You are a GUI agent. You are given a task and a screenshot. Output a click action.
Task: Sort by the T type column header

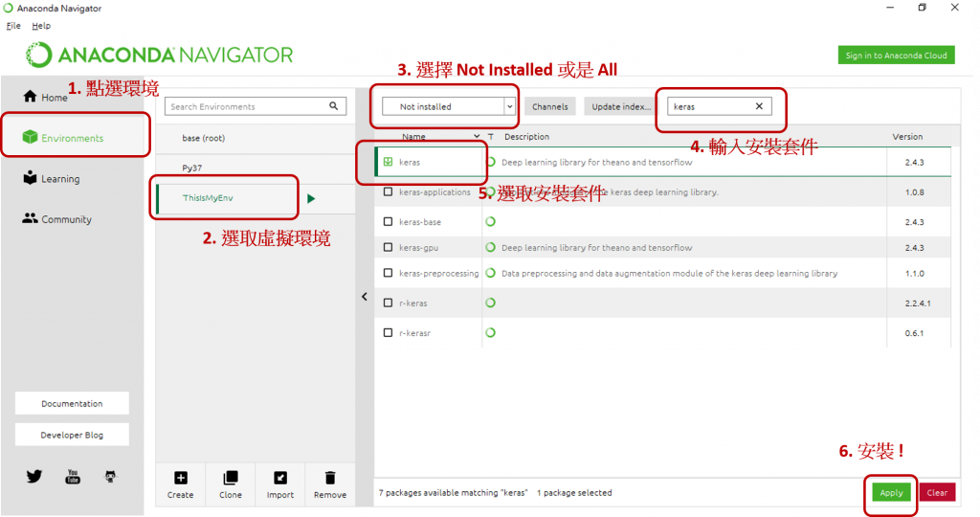click(491, 136)
